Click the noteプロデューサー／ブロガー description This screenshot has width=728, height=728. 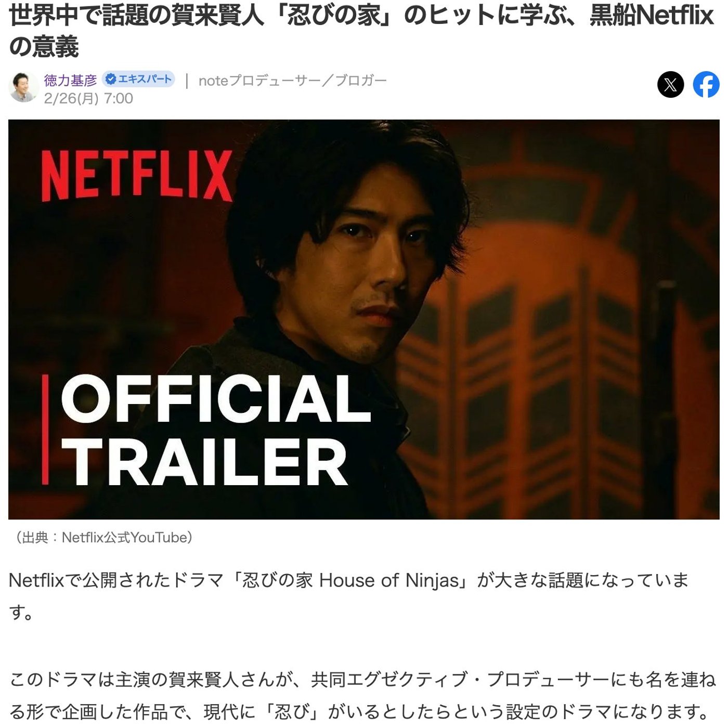tap(293, 81)
